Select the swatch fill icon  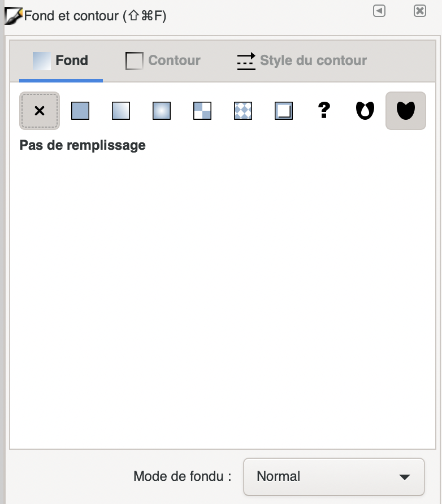(284, 111)
